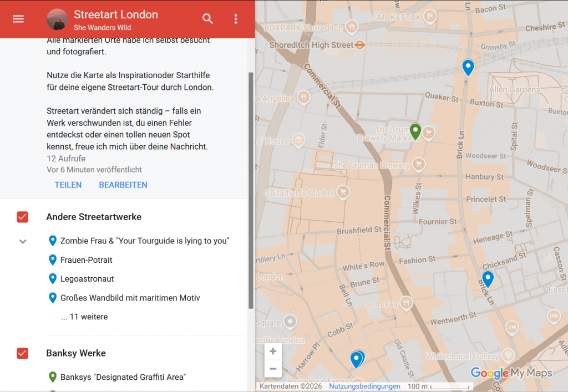Open the hamburger menu in the header
The image size is (568, 392).
18,18
